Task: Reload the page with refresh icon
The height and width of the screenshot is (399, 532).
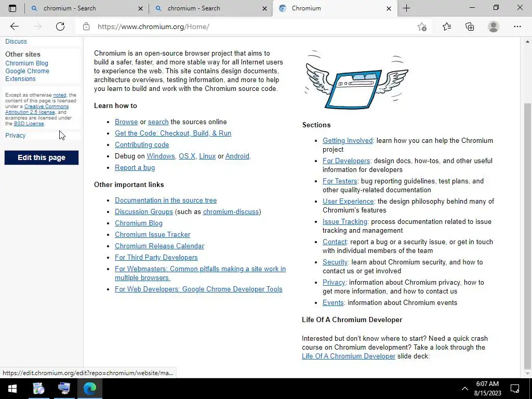Action: click(x=60, y=26)
